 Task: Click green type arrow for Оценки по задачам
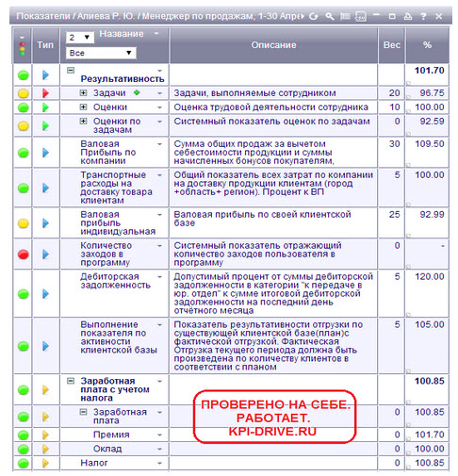tap(45, 126)
